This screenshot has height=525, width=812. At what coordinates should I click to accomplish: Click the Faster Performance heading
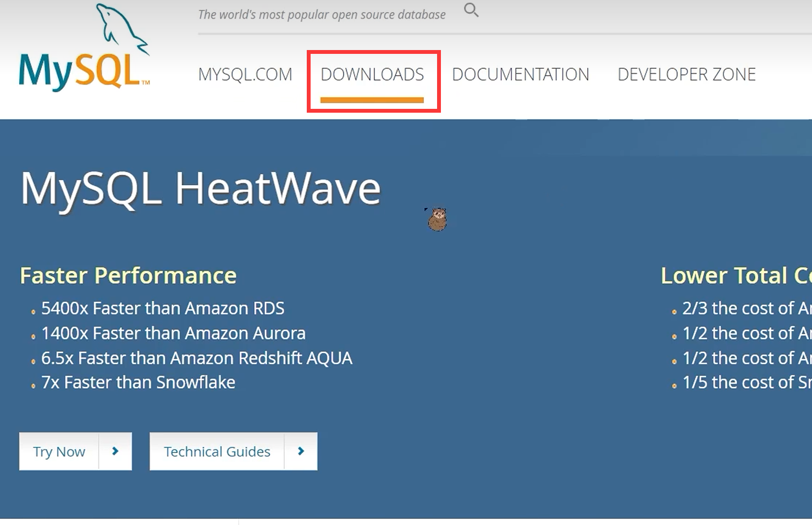[128, 275]
